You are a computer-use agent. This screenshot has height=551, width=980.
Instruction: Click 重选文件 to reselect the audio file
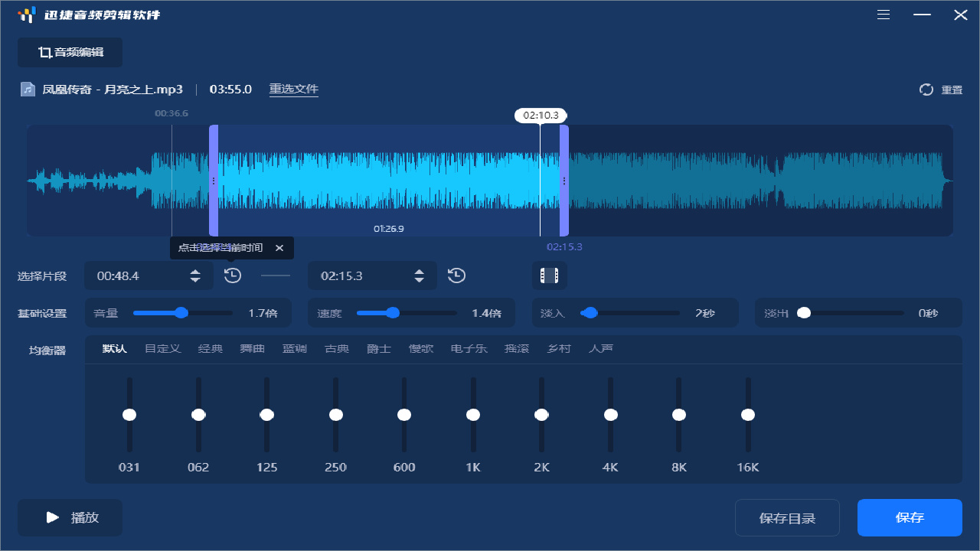coord(293,89)
